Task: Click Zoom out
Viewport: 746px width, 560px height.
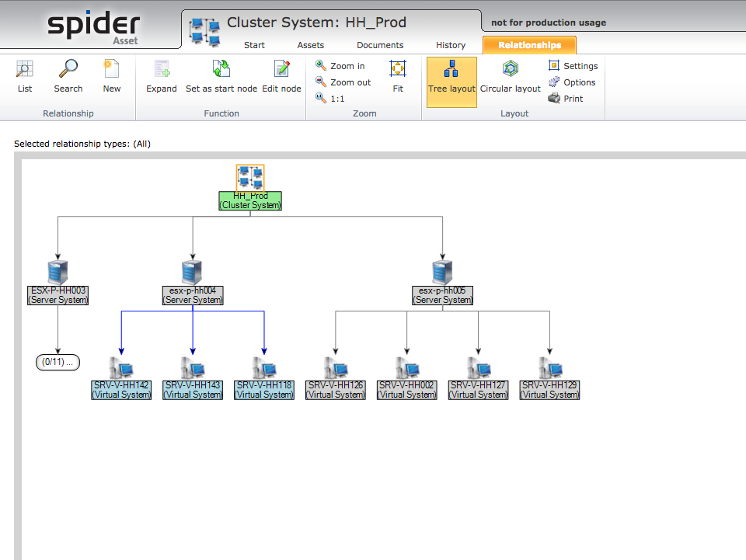Action: (343, 82)
